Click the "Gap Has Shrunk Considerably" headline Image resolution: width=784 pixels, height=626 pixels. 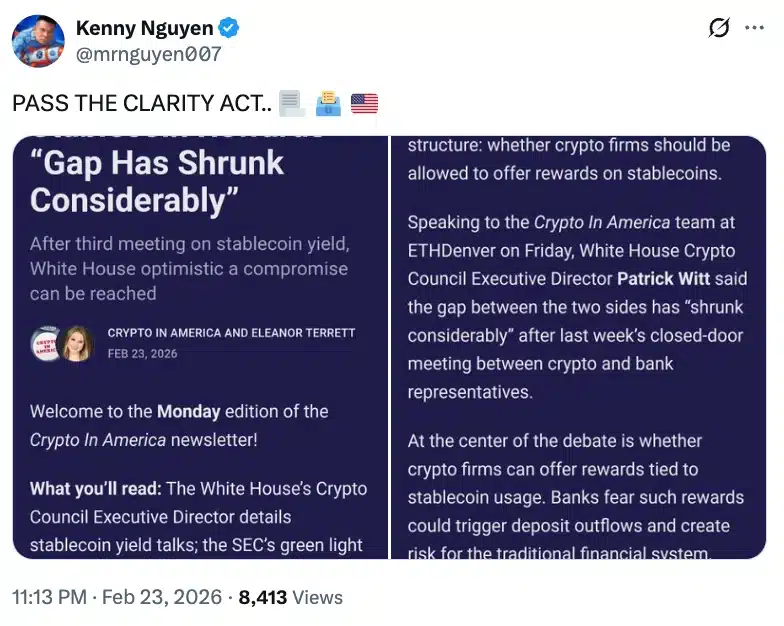click(157, 181)
